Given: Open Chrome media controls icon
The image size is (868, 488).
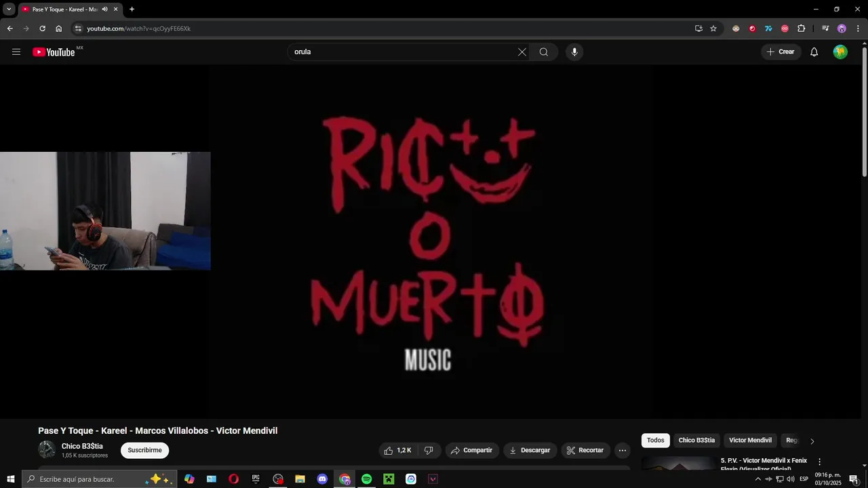Looking at the screenshot, I should pyautogui.click(x=825, y=28).
